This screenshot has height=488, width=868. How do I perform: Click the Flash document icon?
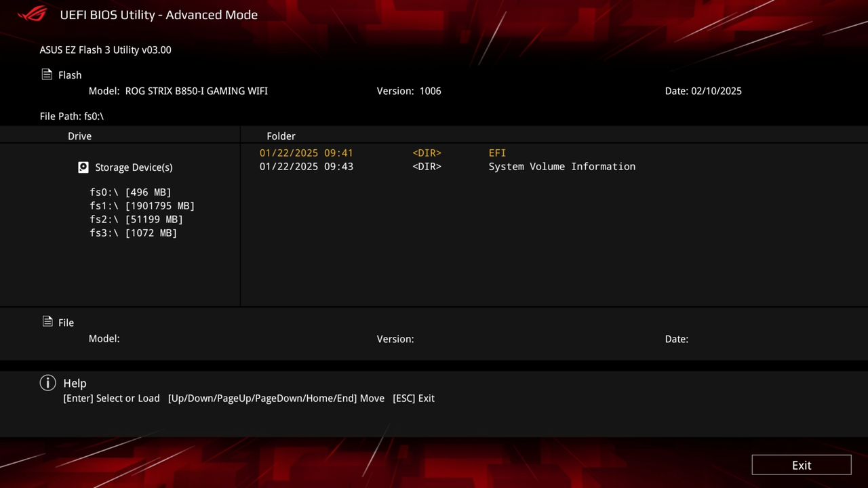pos(47,75)
